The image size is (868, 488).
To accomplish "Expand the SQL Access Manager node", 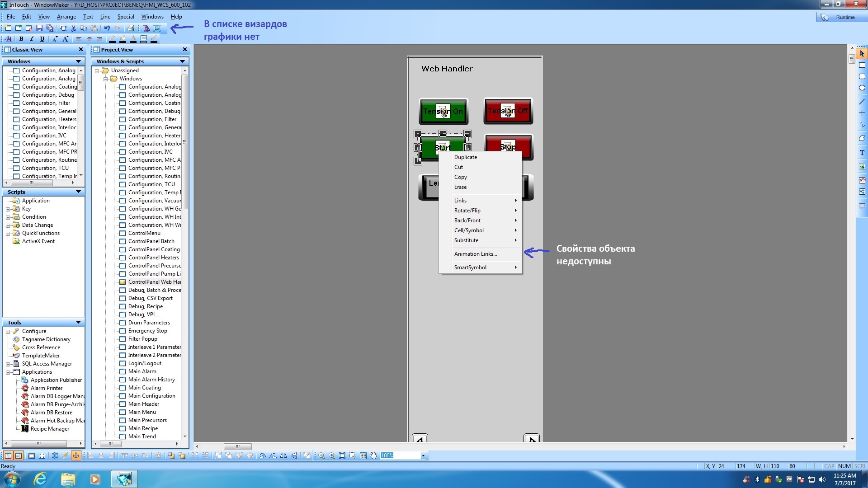I will click(8, 364).
